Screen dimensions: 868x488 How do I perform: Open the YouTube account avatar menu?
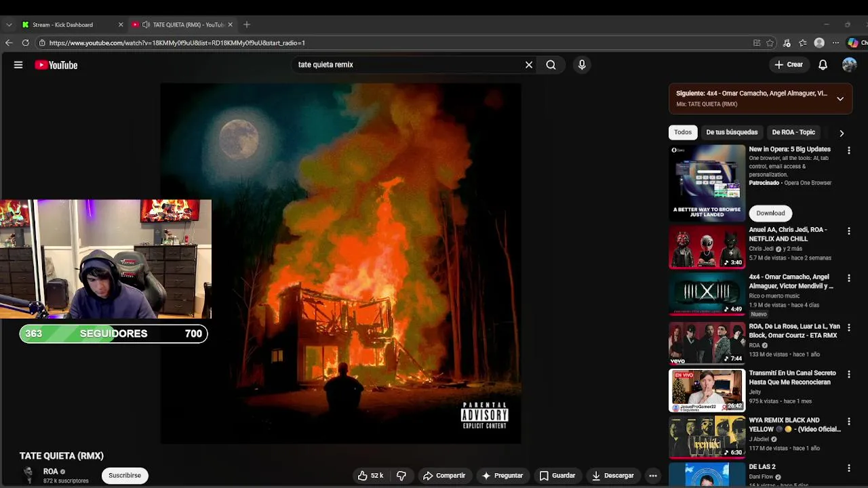click(x=849, y=65)
